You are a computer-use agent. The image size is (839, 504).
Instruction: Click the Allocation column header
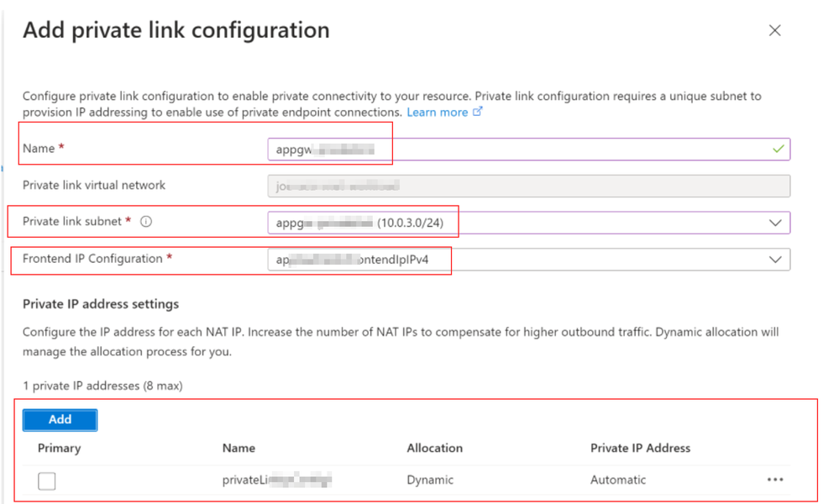(434, 449)
